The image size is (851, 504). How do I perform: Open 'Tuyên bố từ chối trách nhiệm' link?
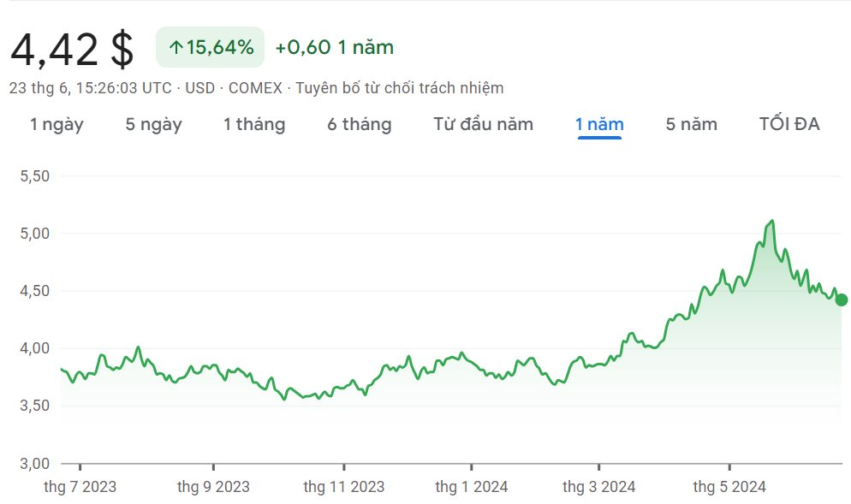400,87
